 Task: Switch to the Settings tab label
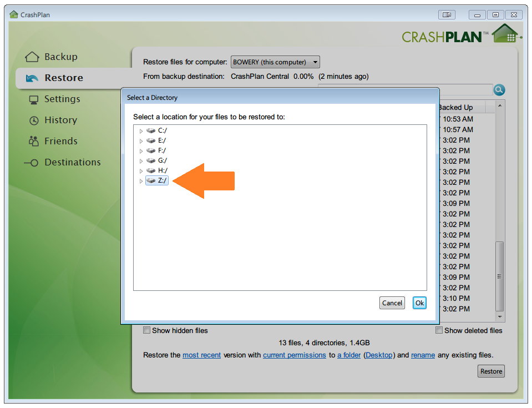(63, 99)
